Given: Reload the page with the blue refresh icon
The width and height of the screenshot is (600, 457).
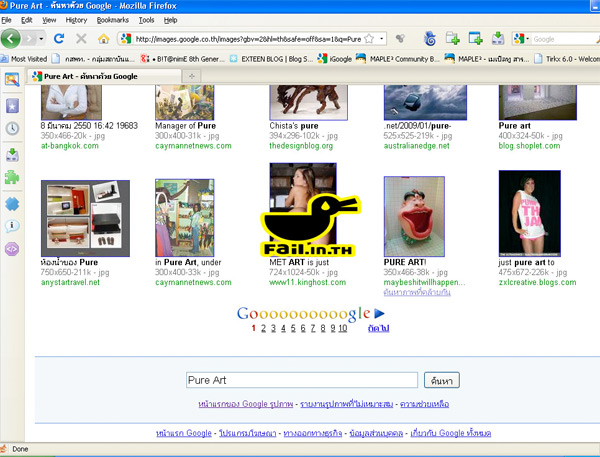Looking at the screenshot, I should (x=59, y=38).
